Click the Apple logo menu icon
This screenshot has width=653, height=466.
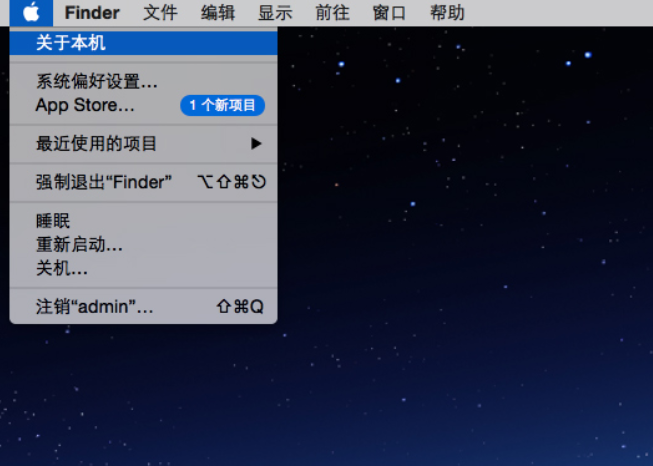pos(31,12)
